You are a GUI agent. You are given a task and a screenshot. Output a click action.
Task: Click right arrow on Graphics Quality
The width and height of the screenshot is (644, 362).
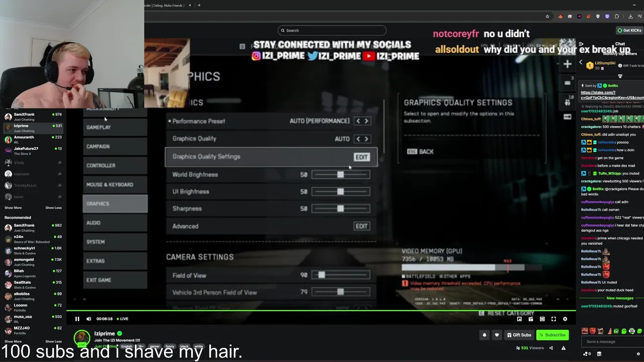[366, 139]
